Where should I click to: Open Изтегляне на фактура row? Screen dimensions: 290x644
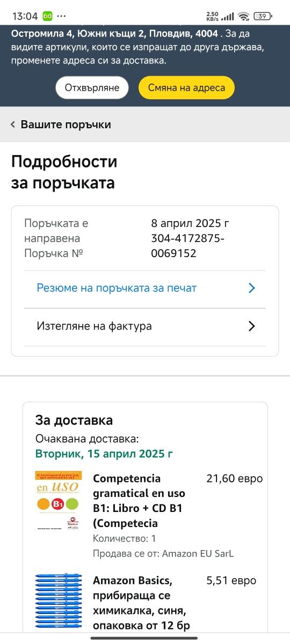pos(145,326)
